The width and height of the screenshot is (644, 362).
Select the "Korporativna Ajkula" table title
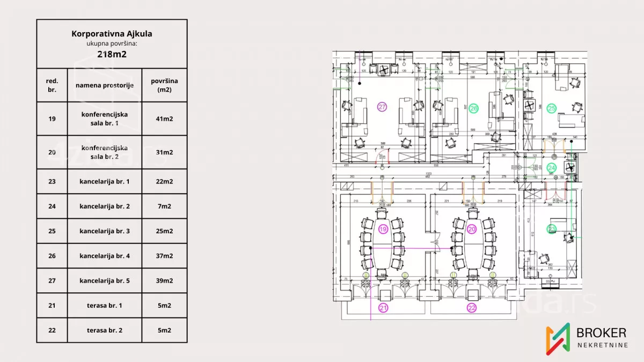[112, 33]
